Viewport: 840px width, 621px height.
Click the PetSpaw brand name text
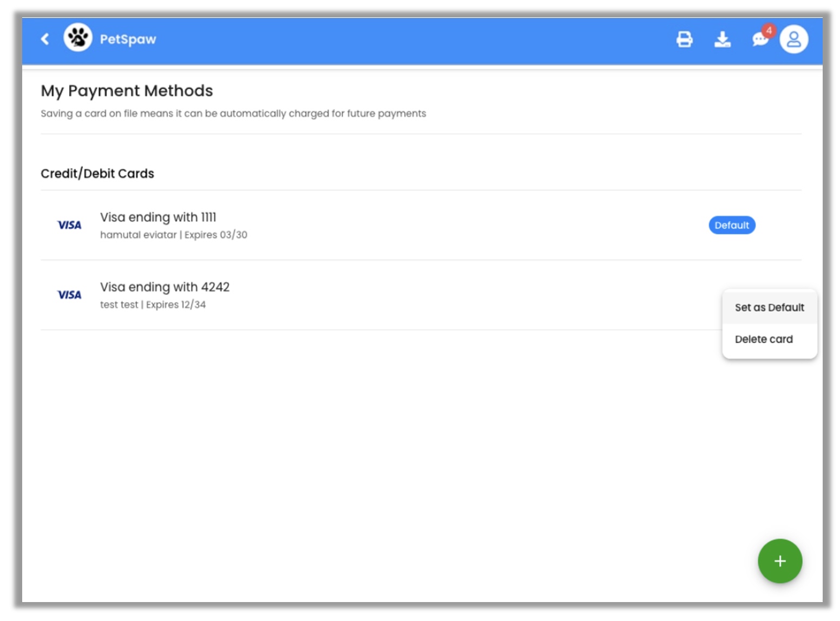coord(128,39)
